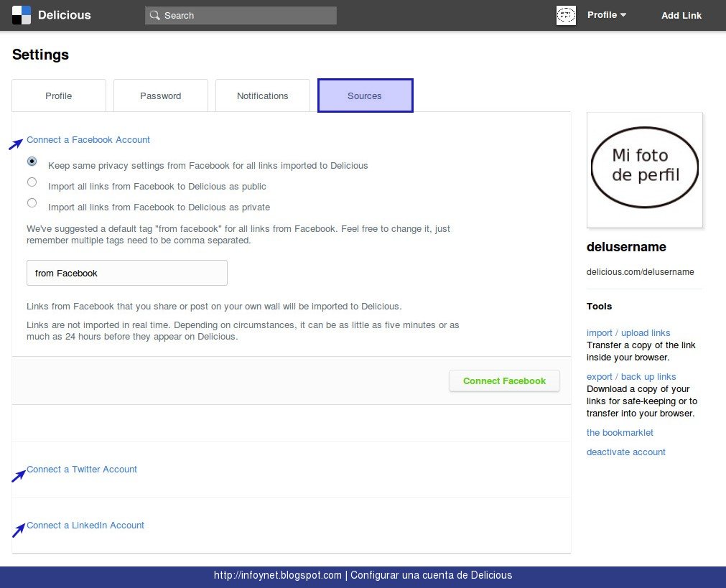The width and height of the screenshot is (726, 588).
Task: Click the Tools sidebar heading
Action: 599,306
